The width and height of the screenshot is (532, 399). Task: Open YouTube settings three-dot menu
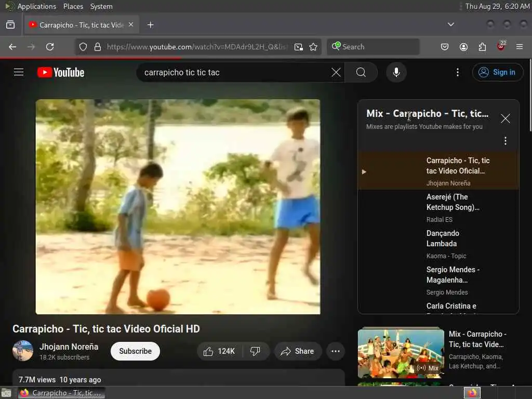(458, 72)
